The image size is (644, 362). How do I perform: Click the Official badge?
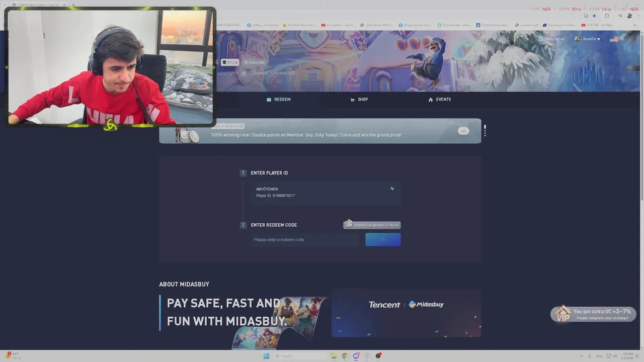(230, 62)
